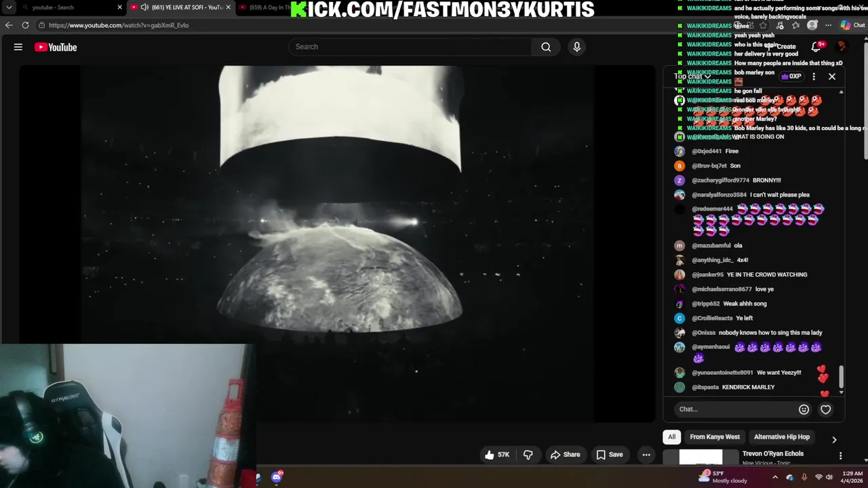Open more actions below the video
Image resolution: width=868 pixels, height=488 pixels.
[x=646, y=455]
